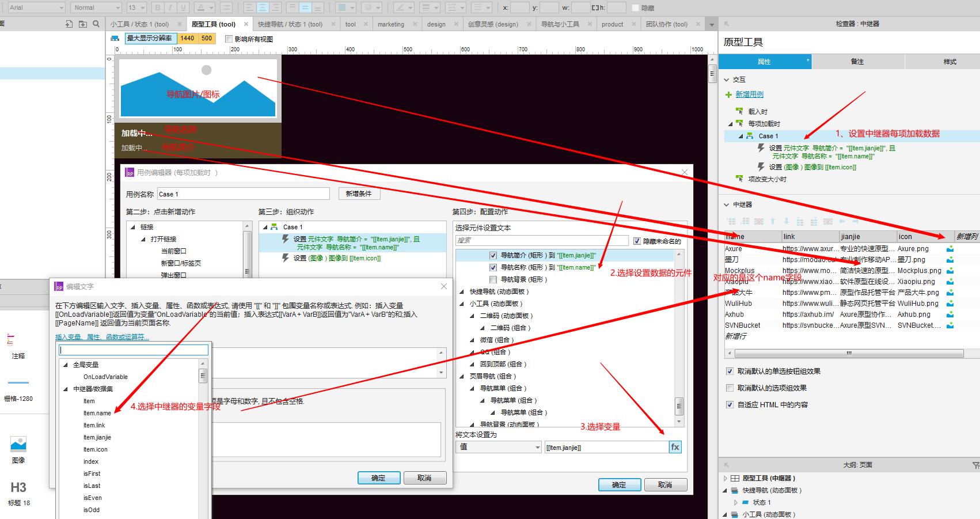Click 插入变量、属性、函数或运算符 link
This screenshot has height=519, width=980.
point(102,337)
